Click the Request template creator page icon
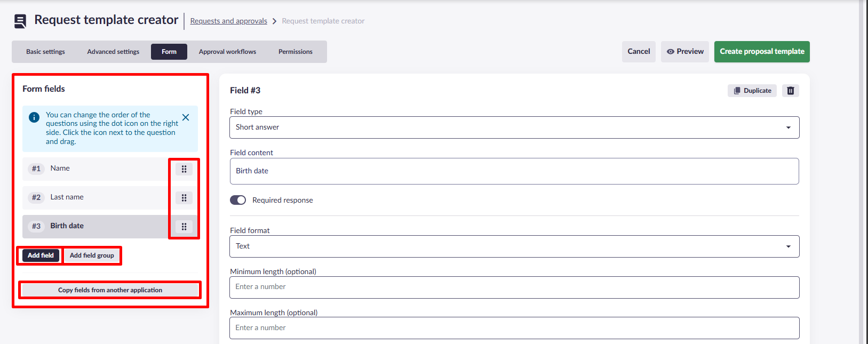The image size is (868, 344). [x=20, y=21]
